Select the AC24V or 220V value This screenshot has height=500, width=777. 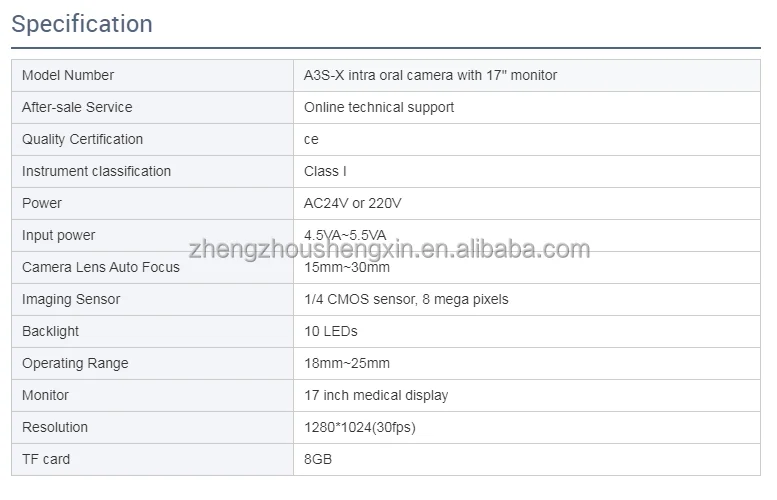click(352, 203)
